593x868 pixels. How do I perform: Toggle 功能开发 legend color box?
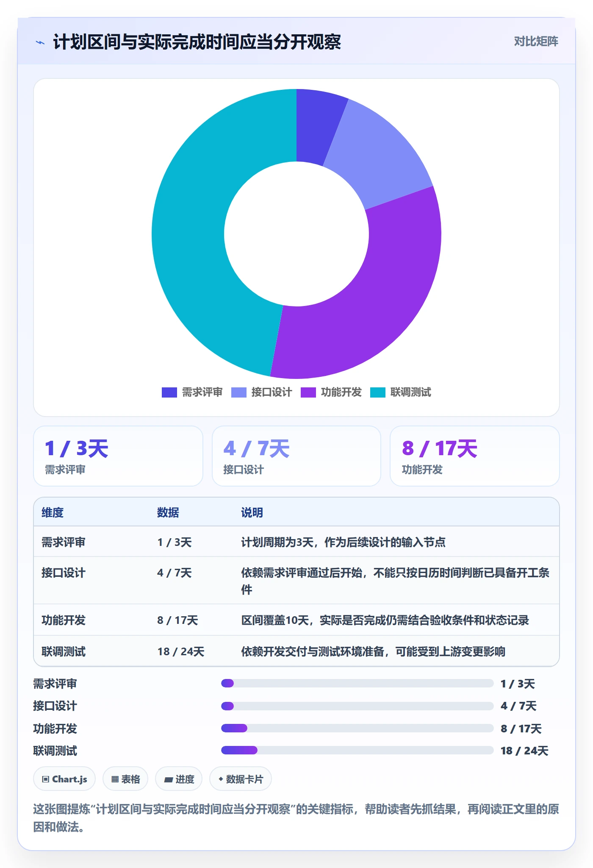pyautogui.click(x=308, y=392)
